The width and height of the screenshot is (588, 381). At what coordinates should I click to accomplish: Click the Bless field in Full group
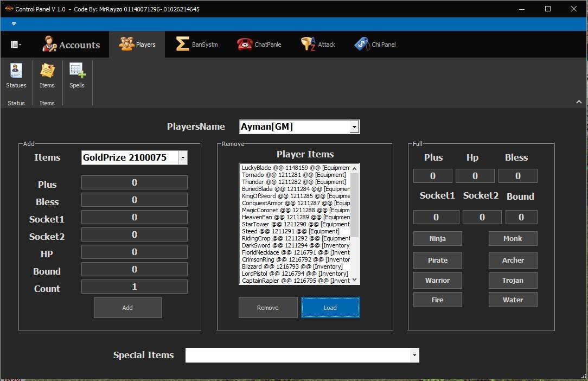click(518, 176)
